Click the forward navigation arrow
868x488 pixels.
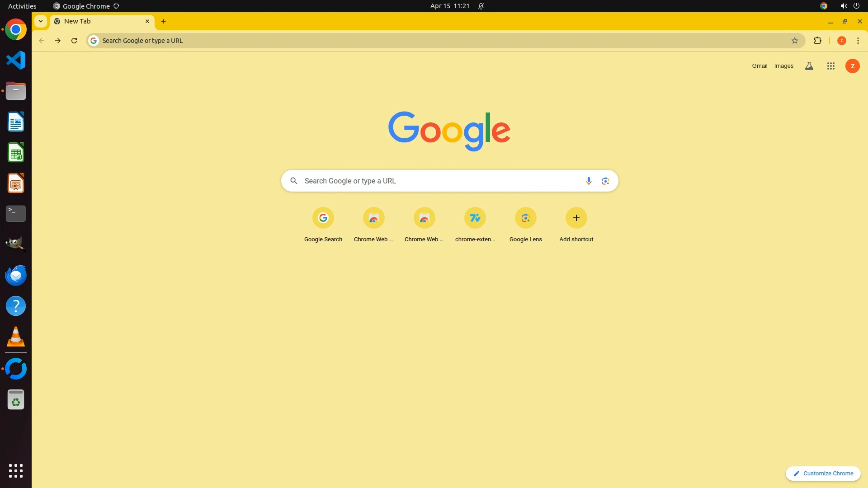coord(58,41)
